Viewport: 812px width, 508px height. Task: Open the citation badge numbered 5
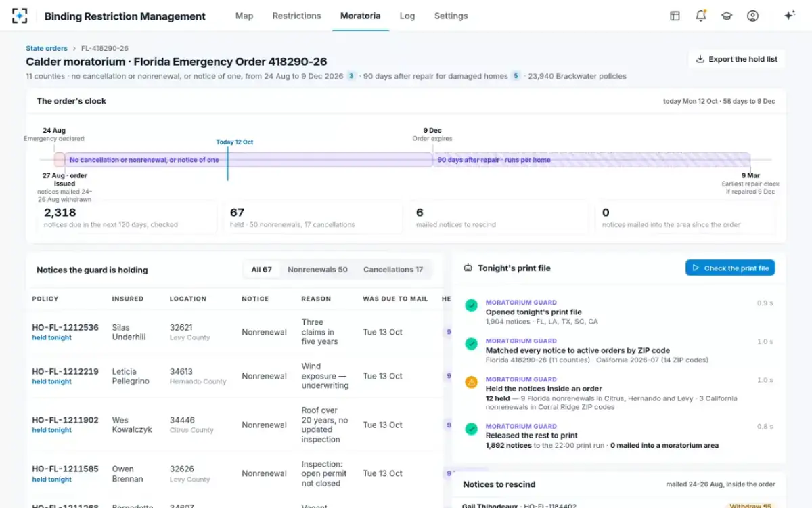click(516, 76)
